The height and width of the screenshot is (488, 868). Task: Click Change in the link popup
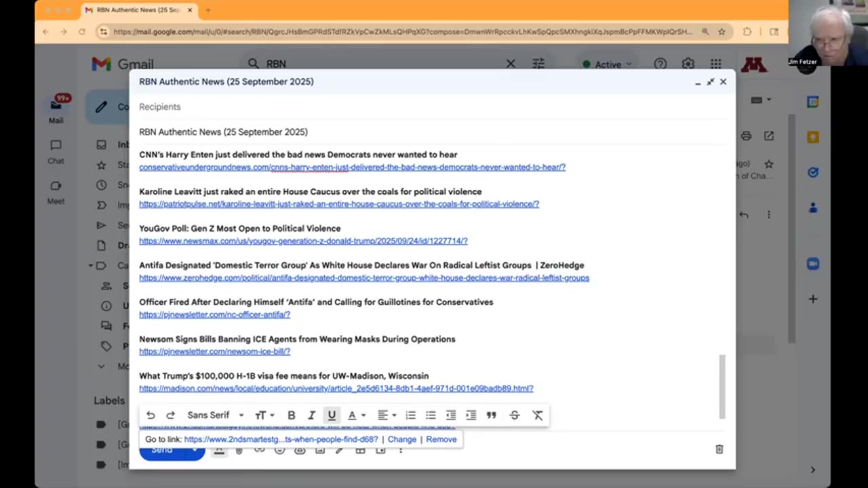click(402, 439)
